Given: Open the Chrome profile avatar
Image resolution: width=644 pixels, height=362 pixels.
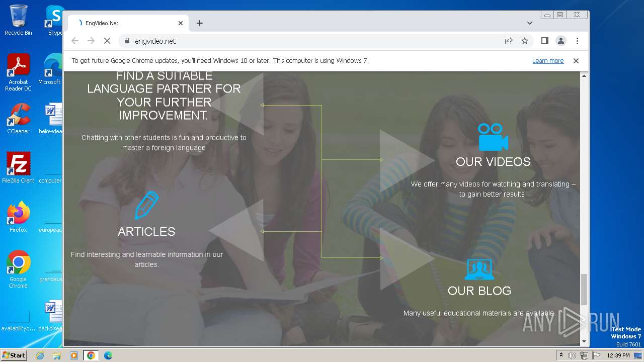Looking at the screenshot, I should [561, 41].
